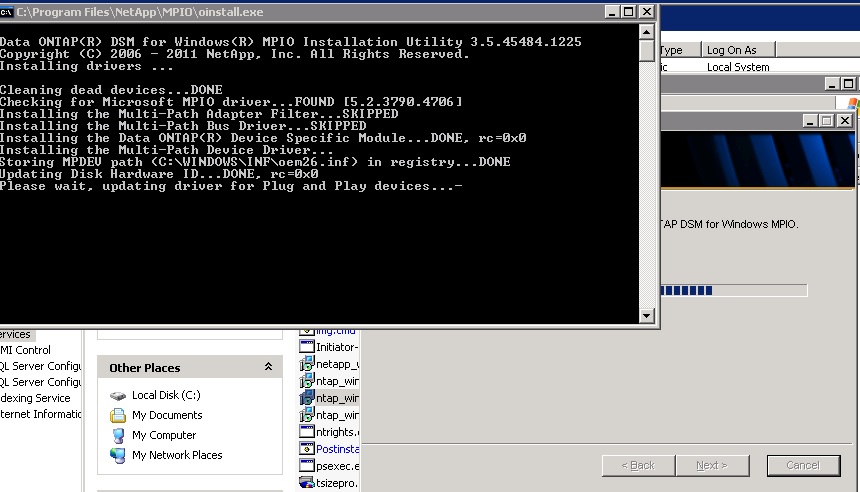Click the Back button in installer
Screen dimensions: 860x492
click(x=638, y=465)
